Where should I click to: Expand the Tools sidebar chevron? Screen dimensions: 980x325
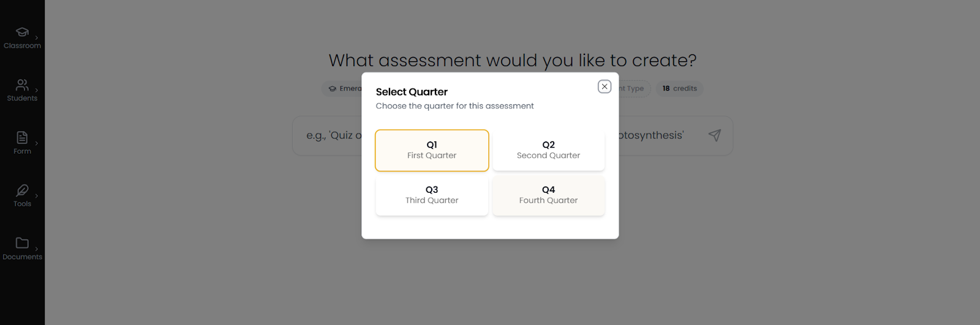tap(37, 196)
